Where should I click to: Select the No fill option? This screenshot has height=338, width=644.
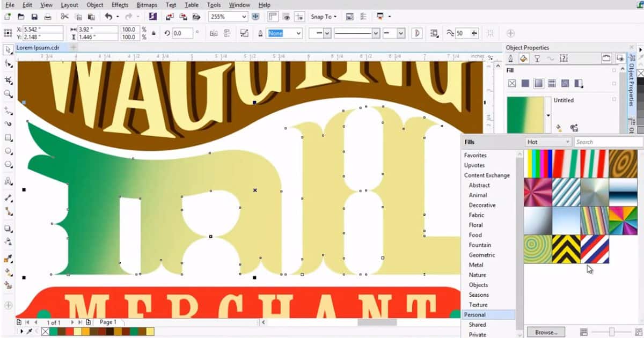click(511, 83)
